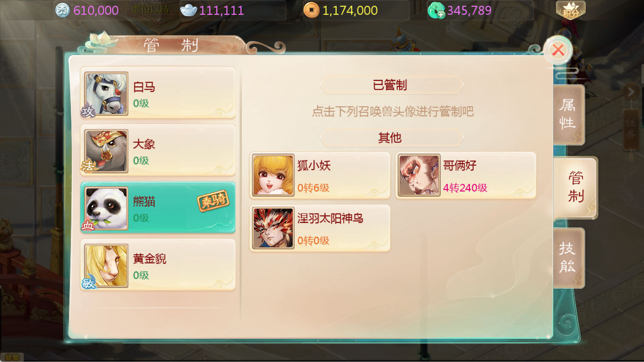Select the 黄金貌 mount portrait
The height and width of the screenshot is (362, 644).
(x=106, y=266)
